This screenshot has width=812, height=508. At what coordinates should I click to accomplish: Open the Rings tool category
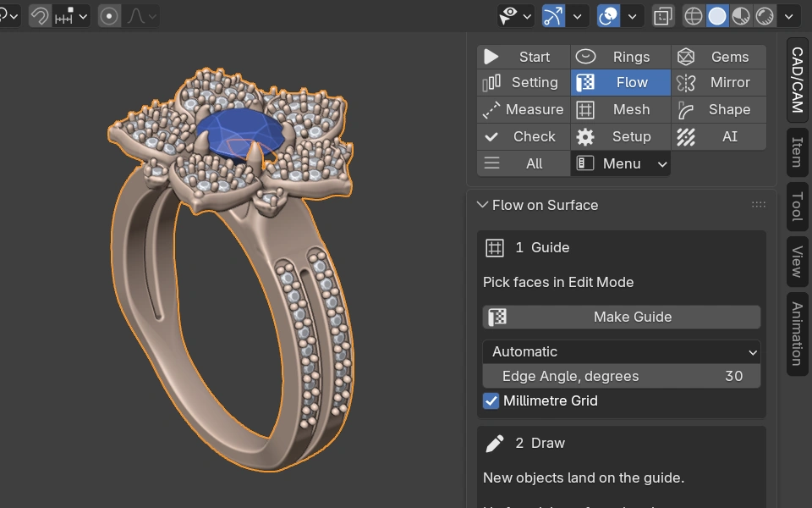point(620,57)
